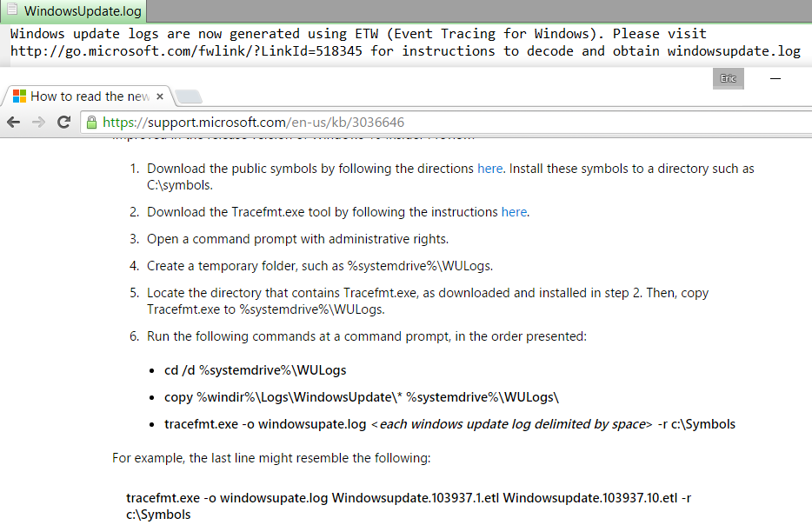Screen dimensions: 812x525
Task: Click the Eric profile button
Action: click(x=729, y=78)
